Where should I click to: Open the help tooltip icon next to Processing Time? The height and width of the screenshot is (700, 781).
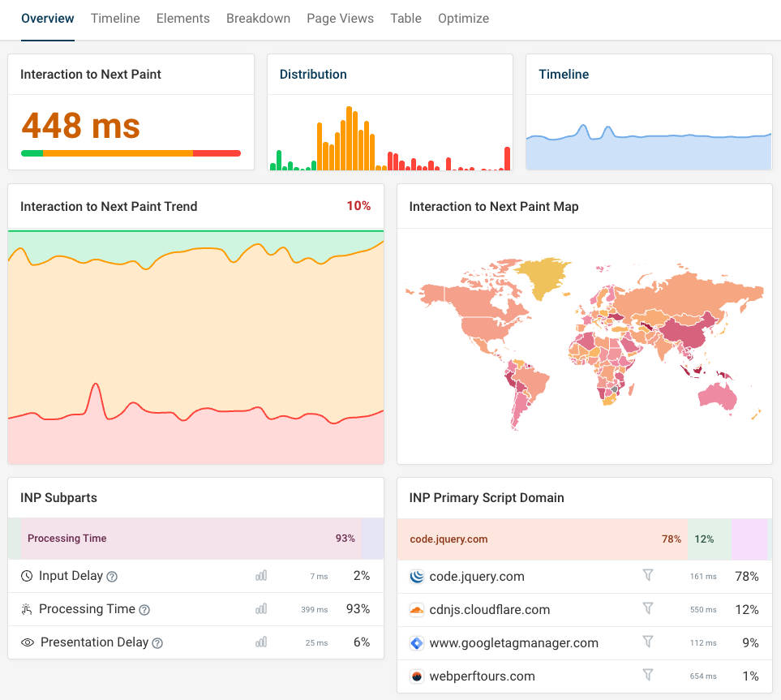[x=144, y=609]
